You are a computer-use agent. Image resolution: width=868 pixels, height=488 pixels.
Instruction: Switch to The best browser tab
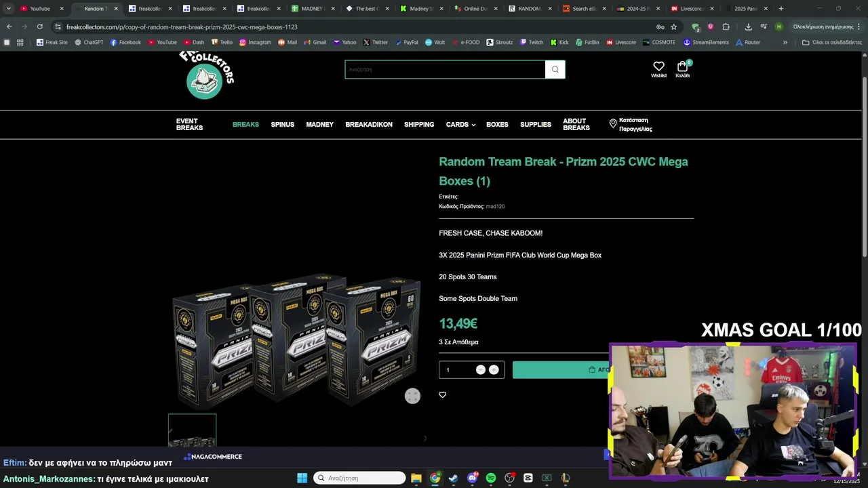coord(367,9)
